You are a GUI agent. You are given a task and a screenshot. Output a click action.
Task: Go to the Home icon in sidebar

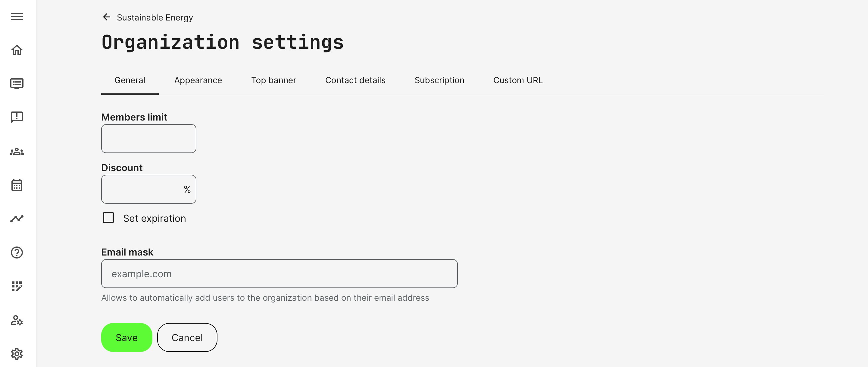coord(17,50)
